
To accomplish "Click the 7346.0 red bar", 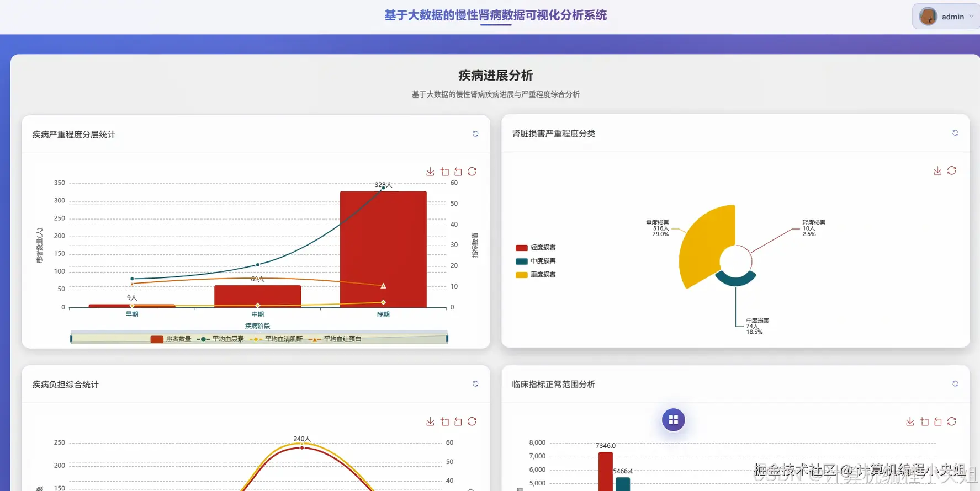I will [x=606, y=472].
